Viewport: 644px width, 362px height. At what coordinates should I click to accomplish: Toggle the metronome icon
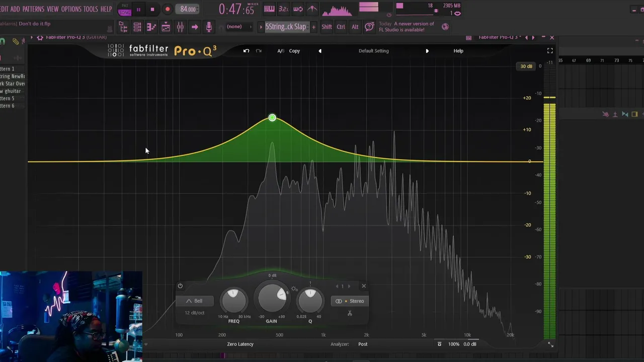coord(312,9)
